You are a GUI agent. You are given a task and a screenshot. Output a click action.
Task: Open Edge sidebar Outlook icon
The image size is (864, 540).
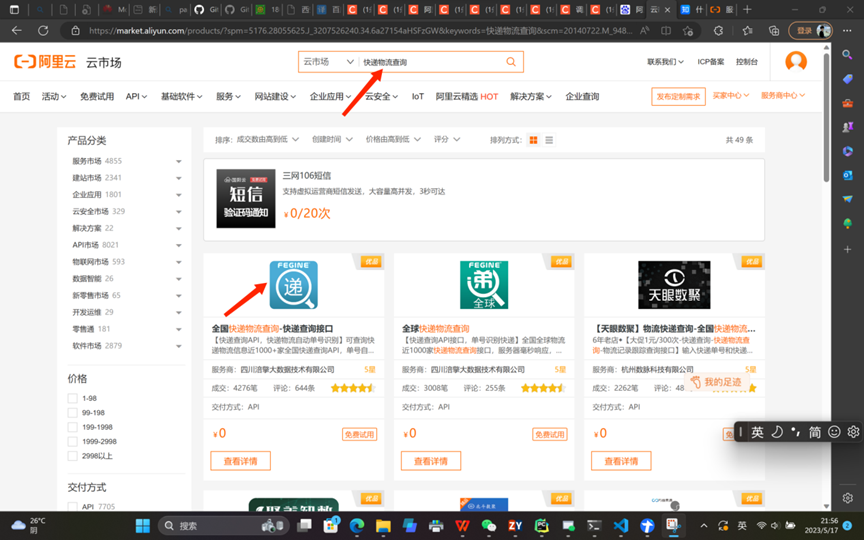click(x=847, y=175)
